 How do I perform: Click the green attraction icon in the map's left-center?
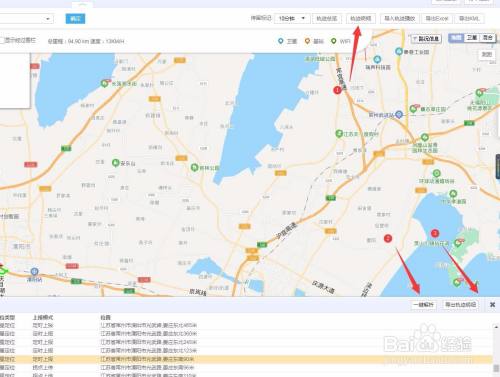pos(116,163)
